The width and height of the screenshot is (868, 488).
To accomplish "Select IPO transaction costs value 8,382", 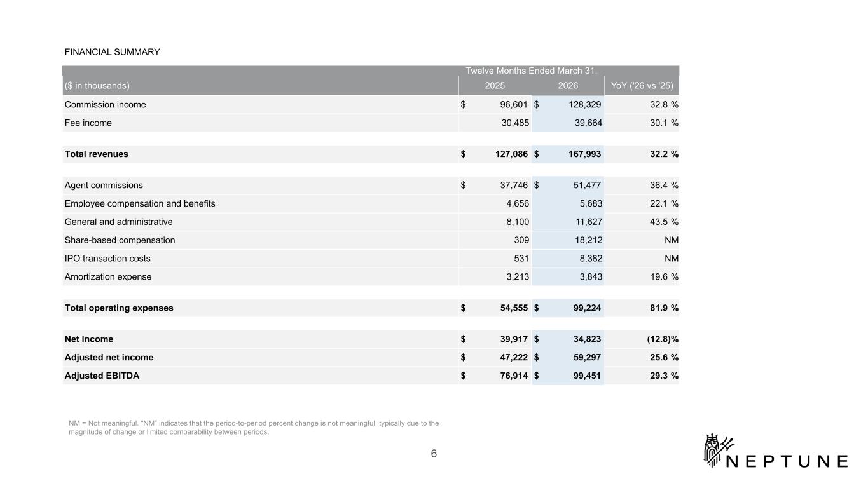I will click(x=589, y=259).
